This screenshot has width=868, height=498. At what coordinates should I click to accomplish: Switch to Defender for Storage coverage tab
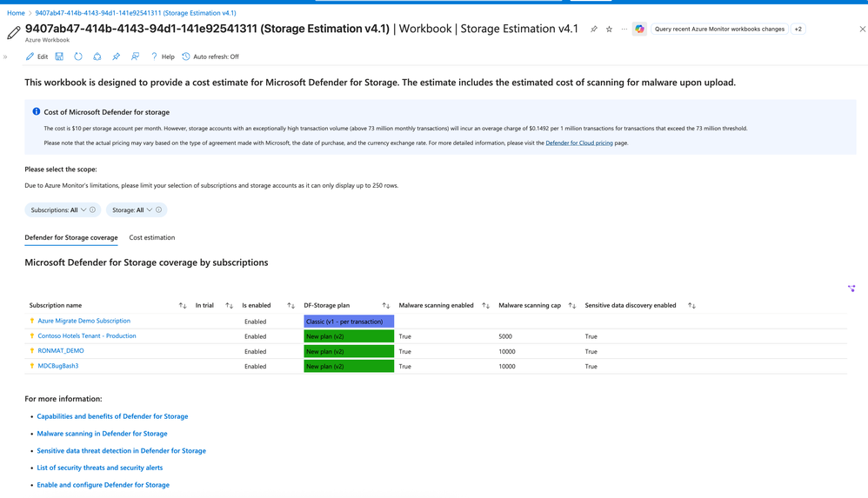click(70, 237)
